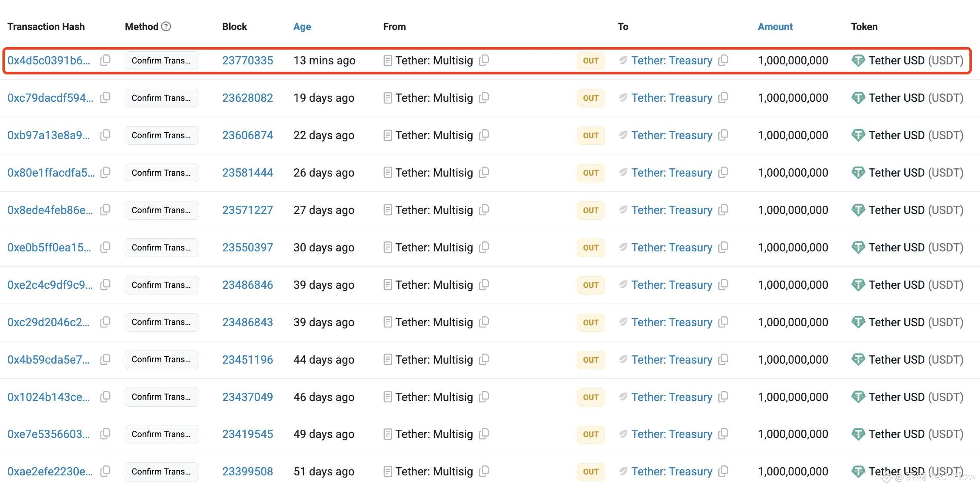Copy transaction hash 0xc29d2046c2
This screenshot has width=980, height=488.
105,322
